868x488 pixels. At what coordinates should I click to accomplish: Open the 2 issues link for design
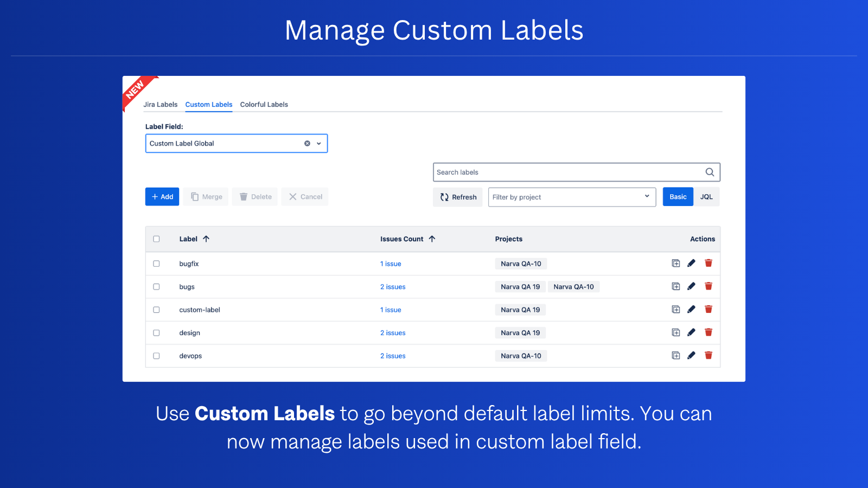click(x=393, y=333)
